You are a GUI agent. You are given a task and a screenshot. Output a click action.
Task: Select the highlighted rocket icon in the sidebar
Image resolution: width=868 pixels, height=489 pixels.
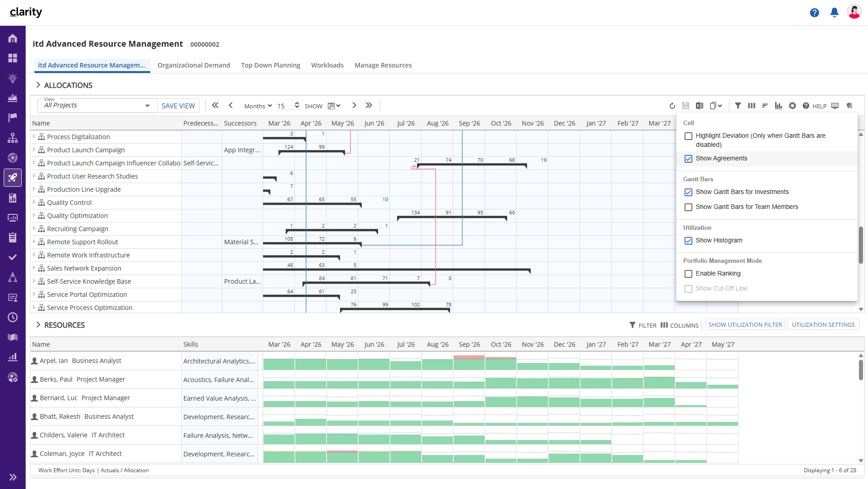pyautogui.click(x=13, y=178)
